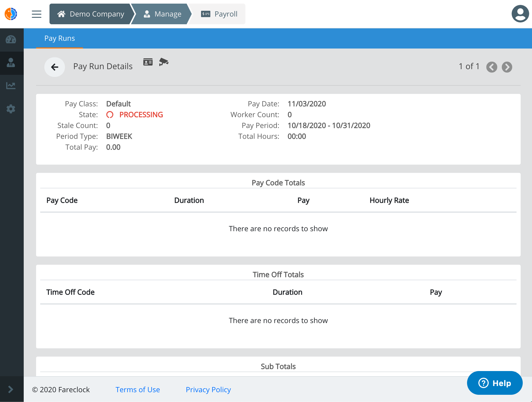Open the Terms of Use link
This screenshot has width=532, height=402.
(x=138, y=389)
